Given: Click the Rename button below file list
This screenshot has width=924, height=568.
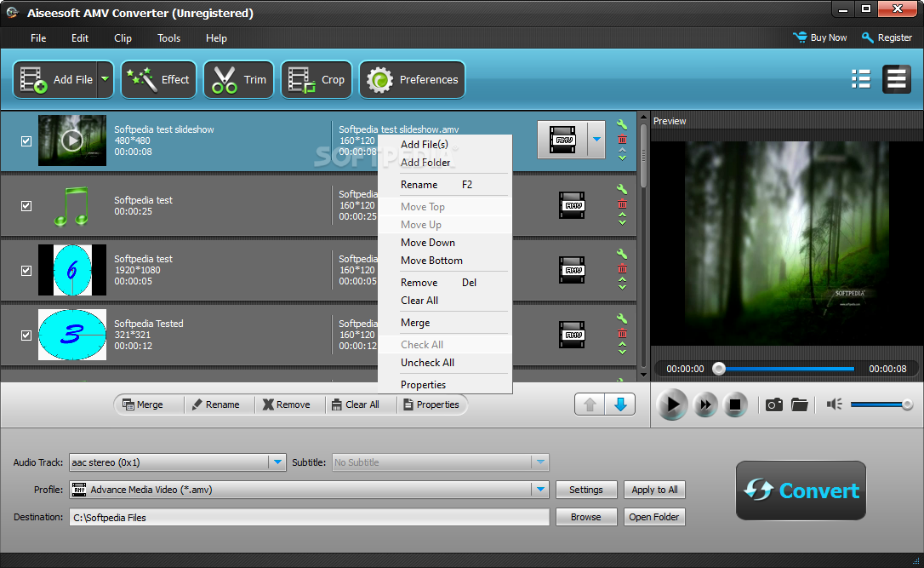Looking at the screenshot, I should point(220,404).
